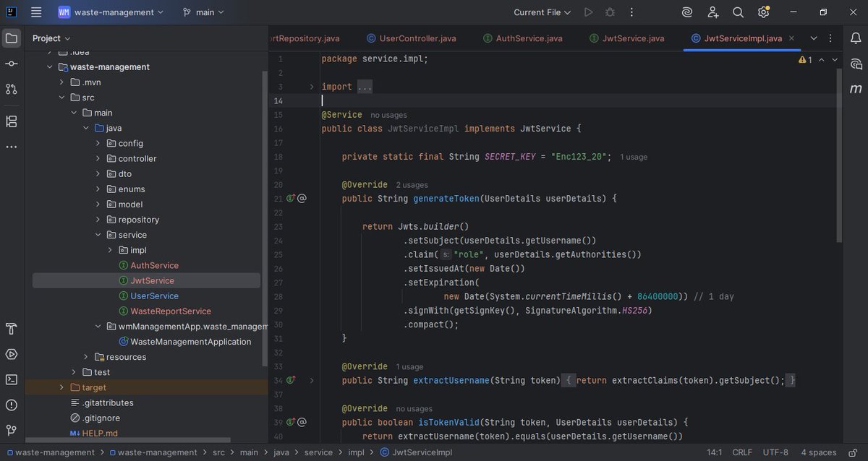Switch to the JwtService.java tab
Image resolution: width=868 pixels, height=461 pixels.
(626, 38)
